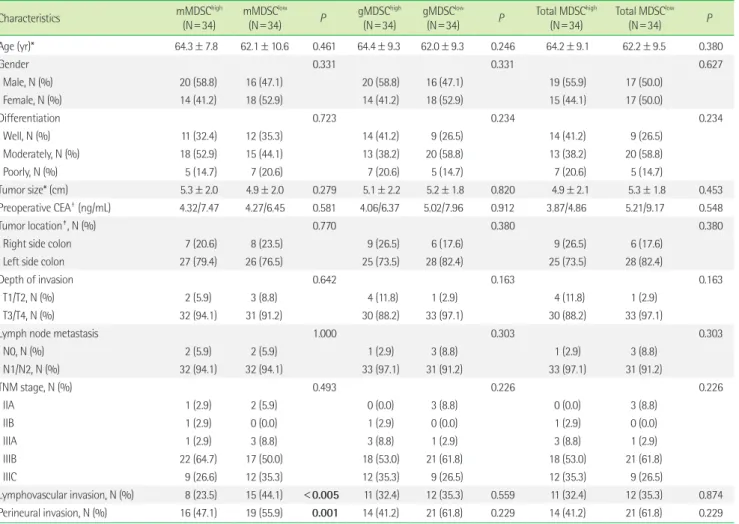Click the 'Perineural invasion, N (%)' row label

53,513
